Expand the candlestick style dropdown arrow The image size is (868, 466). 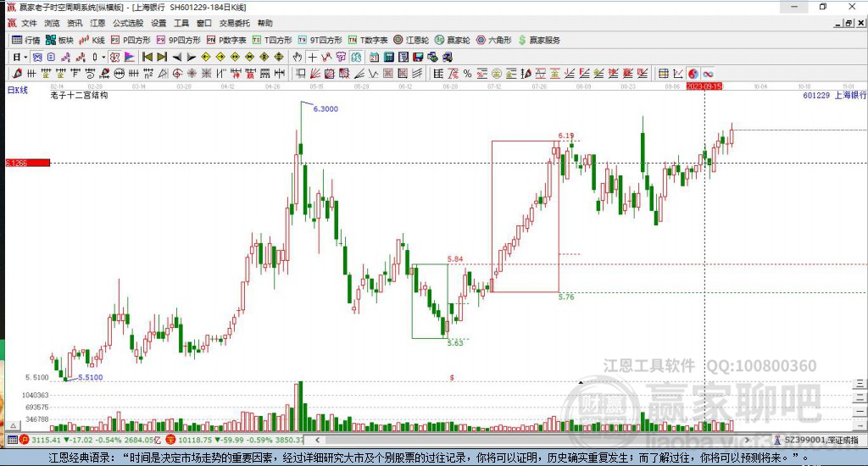[x=103, y=57]
